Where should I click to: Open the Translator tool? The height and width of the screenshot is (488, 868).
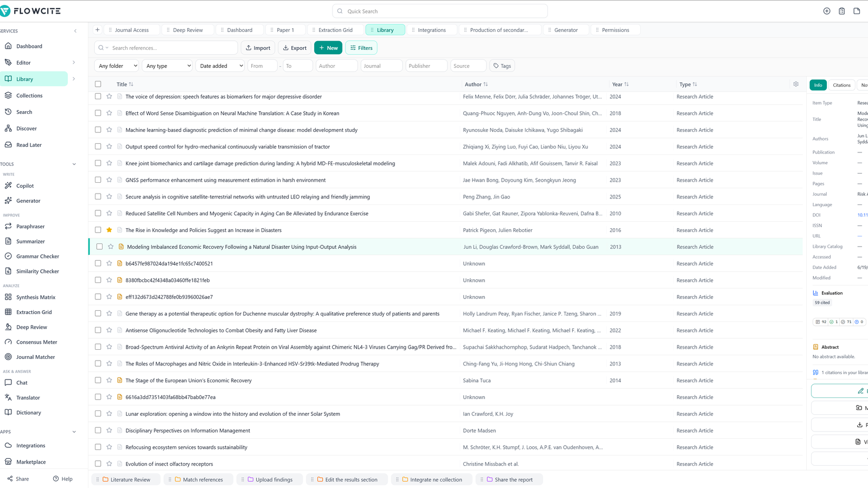(x=28, y=398)
